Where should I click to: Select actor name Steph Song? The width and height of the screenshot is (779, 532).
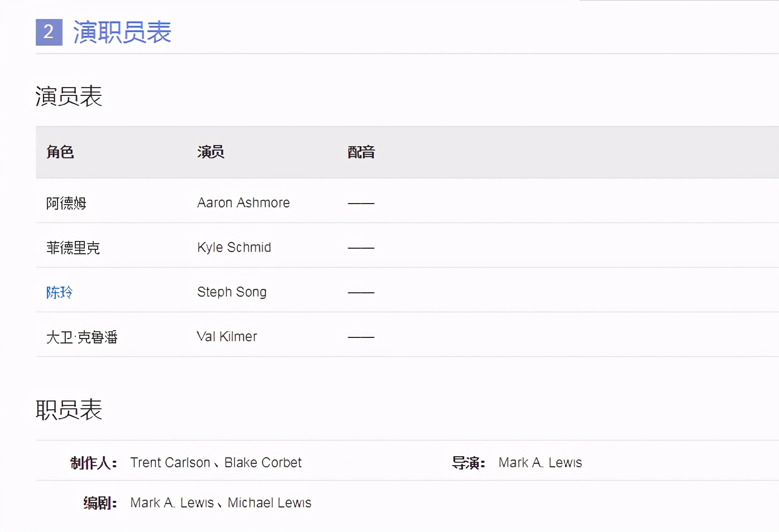[232, 292]
